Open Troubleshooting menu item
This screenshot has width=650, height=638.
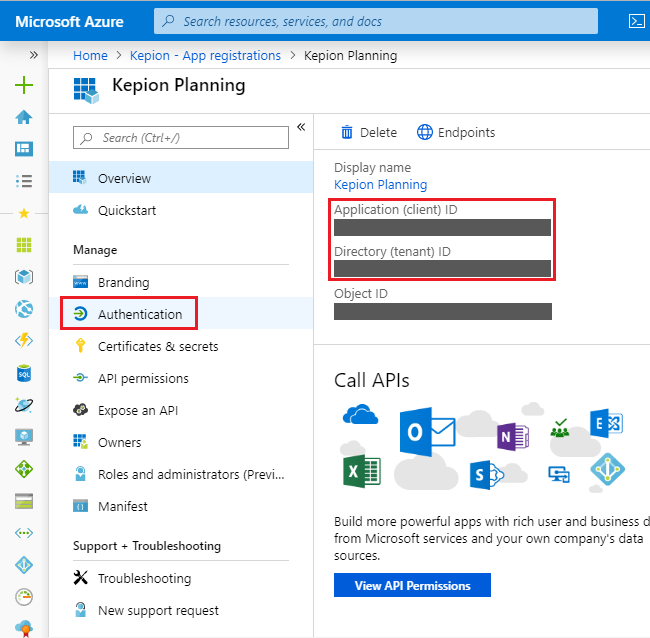click(x=181, y=578)
